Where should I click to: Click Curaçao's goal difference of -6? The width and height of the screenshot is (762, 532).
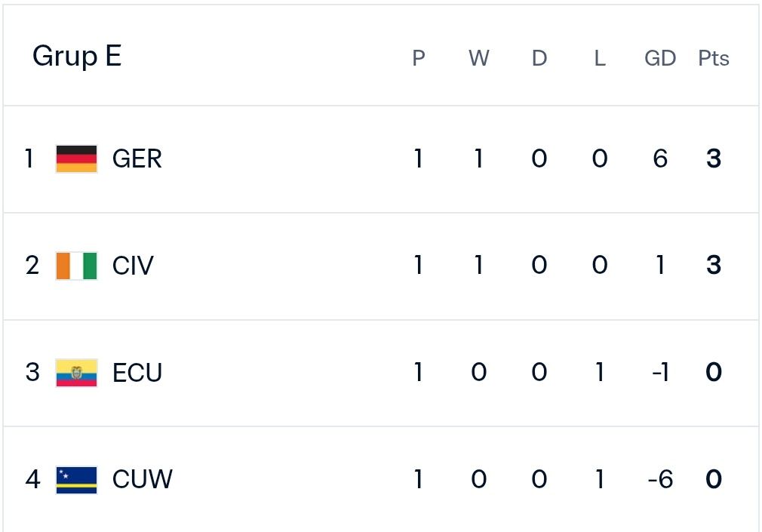(x=660, y=479)
